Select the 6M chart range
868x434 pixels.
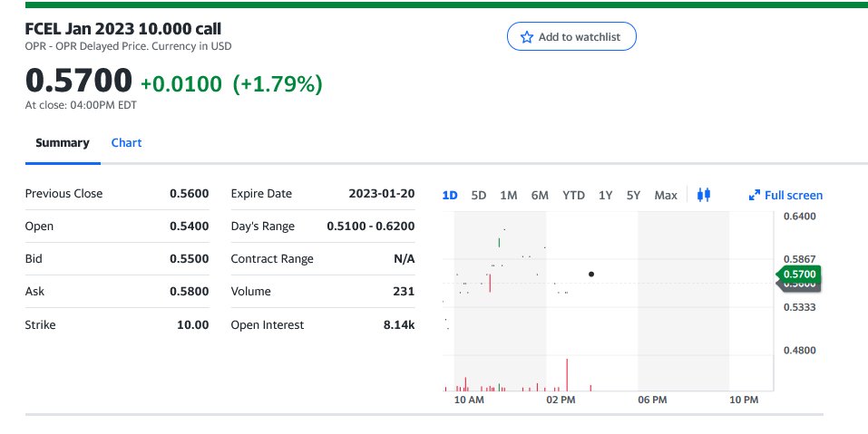tap(540, 195)
